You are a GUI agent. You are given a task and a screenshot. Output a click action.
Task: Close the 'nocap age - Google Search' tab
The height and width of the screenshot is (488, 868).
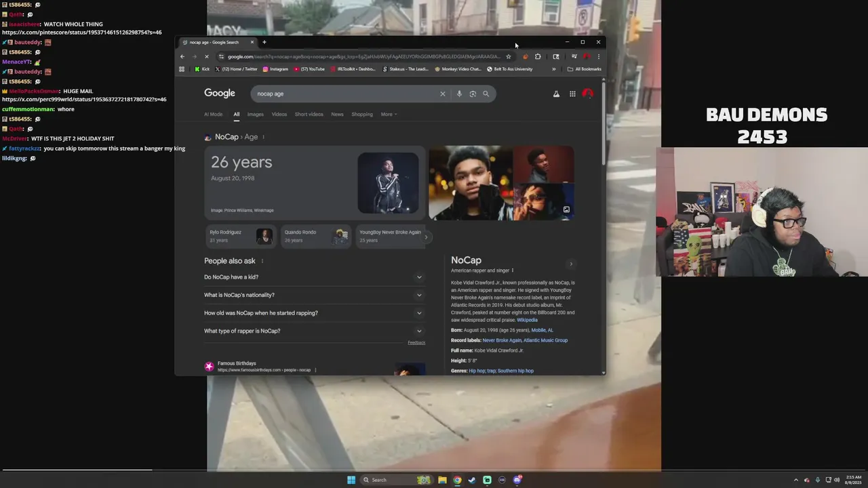(252, 42)
